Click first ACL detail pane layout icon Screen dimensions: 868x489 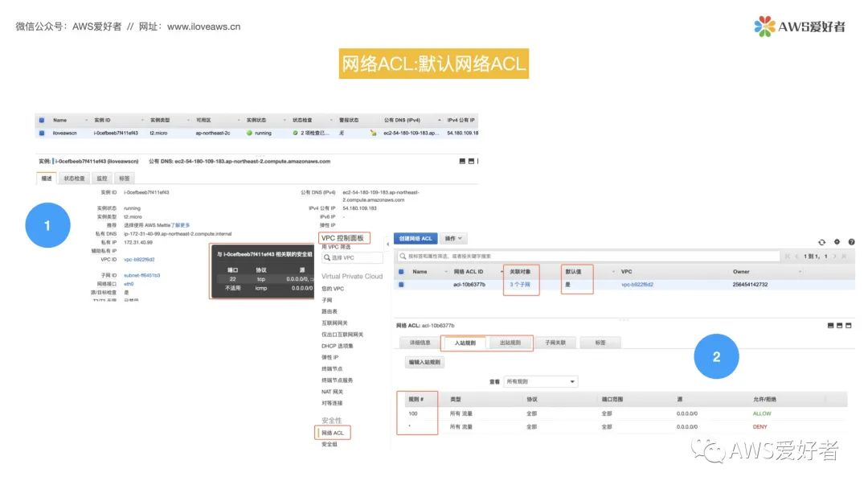[x=830, y=326]
